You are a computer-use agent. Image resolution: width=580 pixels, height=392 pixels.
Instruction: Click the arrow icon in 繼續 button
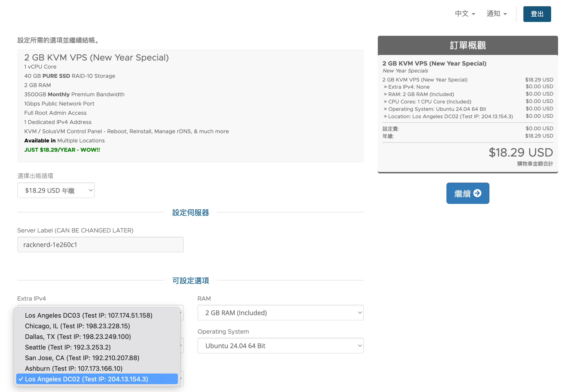click(x=477, y=193)
